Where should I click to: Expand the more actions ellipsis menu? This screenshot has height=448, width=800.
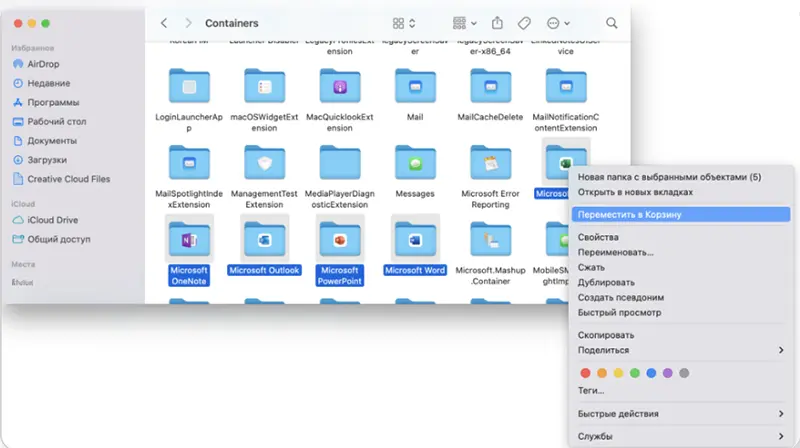tap(559, 22)
